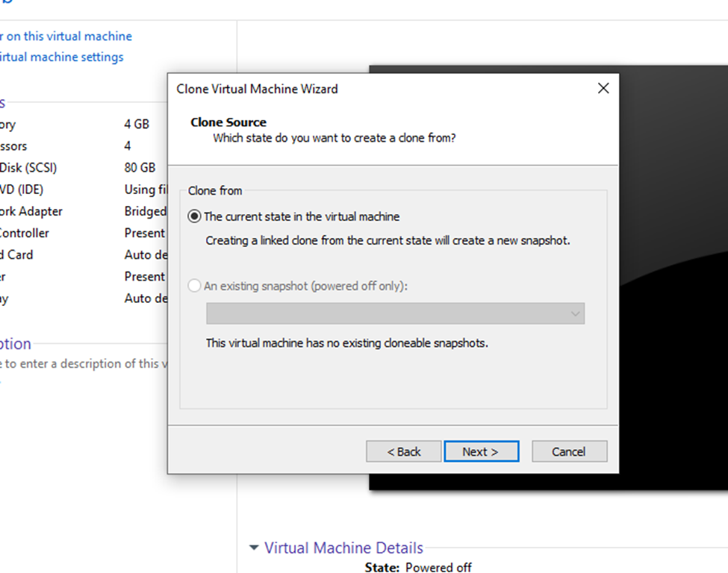The height and width of the screenshot is (573, 728).
Task: Click the Next button in the wizard
Action: (x=481, y=451)
